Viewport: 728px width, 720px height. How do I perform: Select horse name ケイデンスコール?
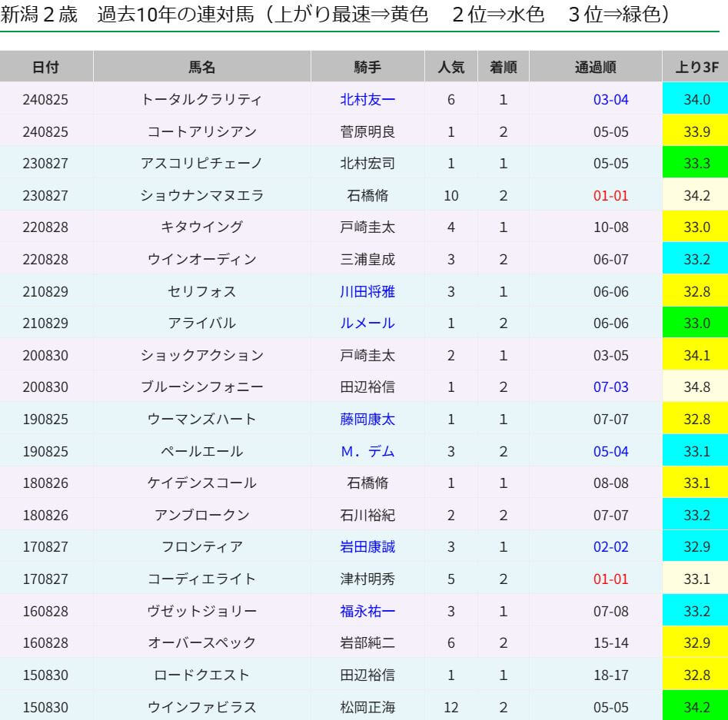point(202,483)
